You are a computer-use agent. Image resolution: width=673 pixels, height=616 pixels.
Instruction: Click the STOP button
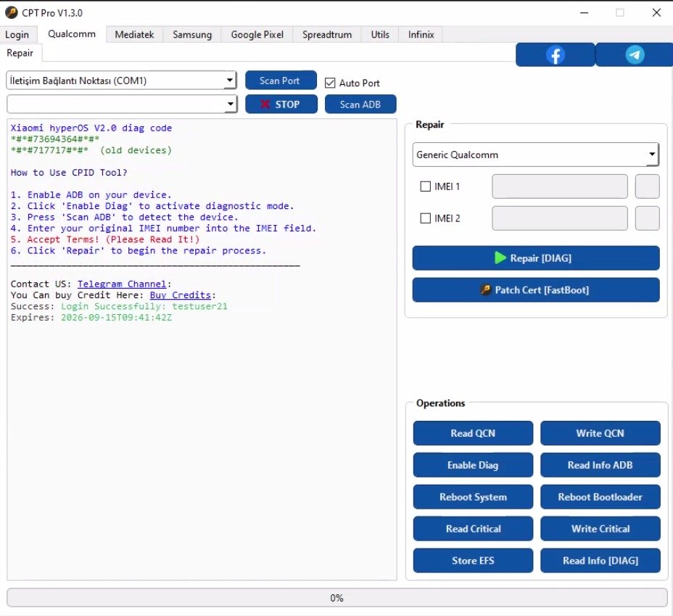[281, 104]
